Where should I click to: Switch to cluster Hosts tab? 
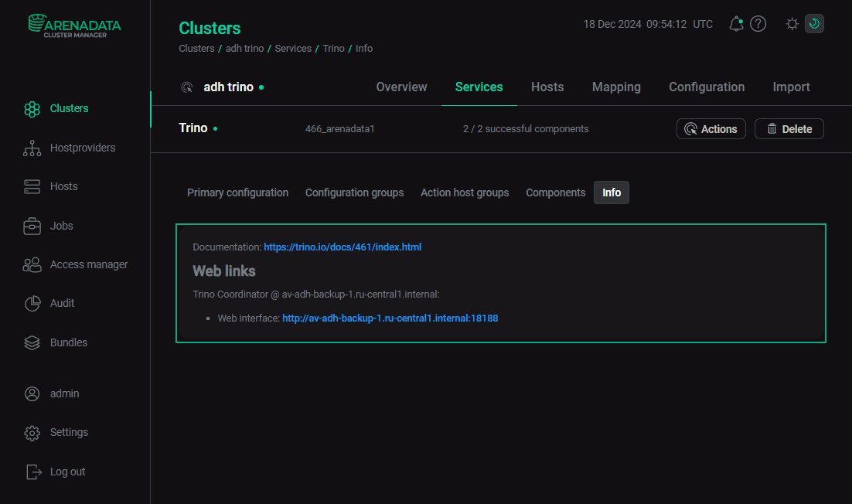pyautogui.click(x=547, y=87)
